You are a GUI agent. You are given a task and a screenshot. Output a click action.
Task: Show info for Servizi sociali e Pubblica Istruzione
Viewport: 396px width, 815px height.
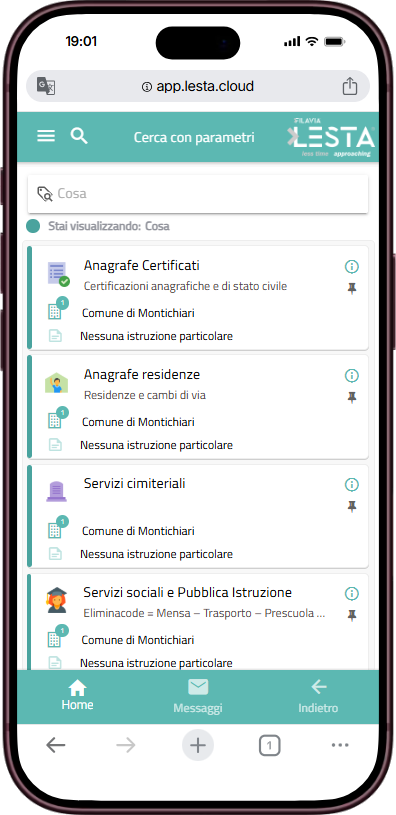pos(352,594)
